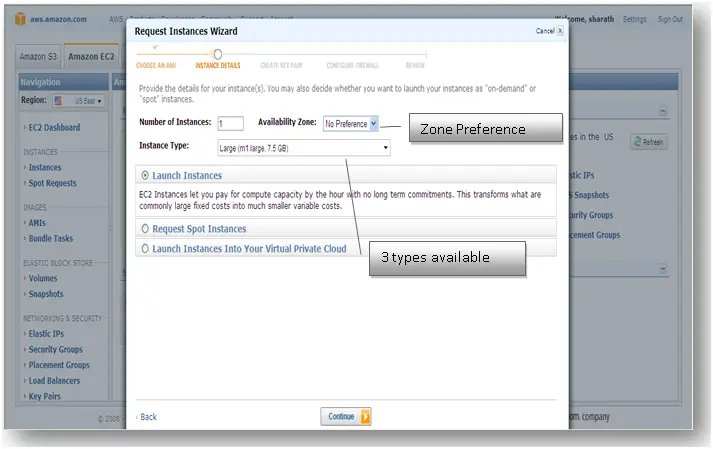Viewport: 713px width, 449px height.
Task: Click the progress marker on wizard step bar
Action: click(218, 55)
